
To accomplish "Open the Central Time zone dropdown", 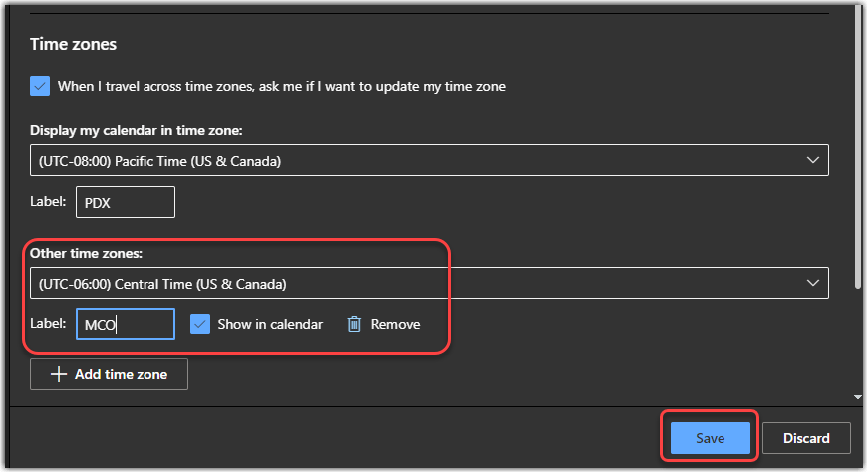I will (429, 284).
